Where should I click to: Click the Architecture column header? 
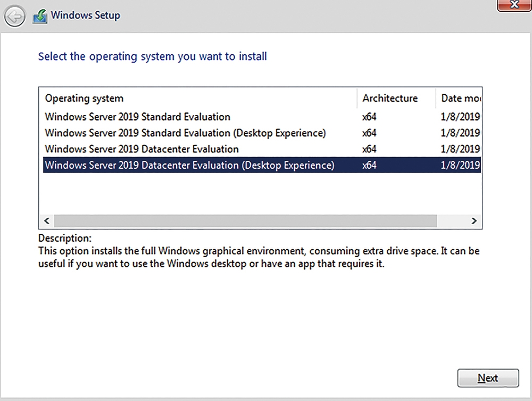pyautogui.click(x=396, y=99)
